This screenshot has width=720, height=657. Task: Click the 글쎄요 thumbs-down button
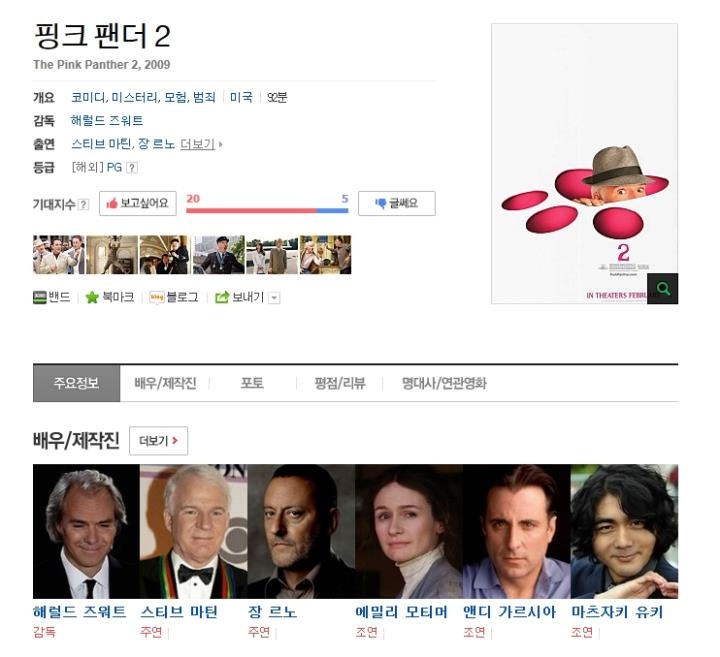[x=397, y=203]
